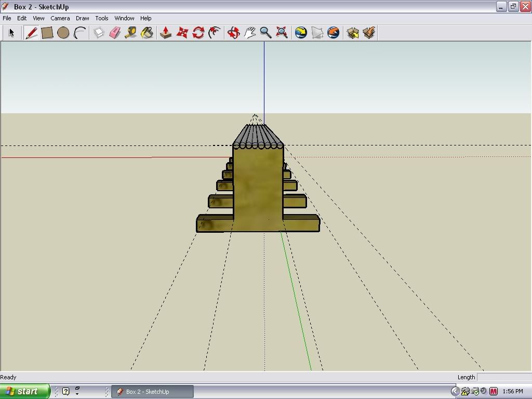Image resolution: width=532 pixels, height=399 pixels.
Task: Activate the Rotate tool
Action: click(x=198, y=33)
